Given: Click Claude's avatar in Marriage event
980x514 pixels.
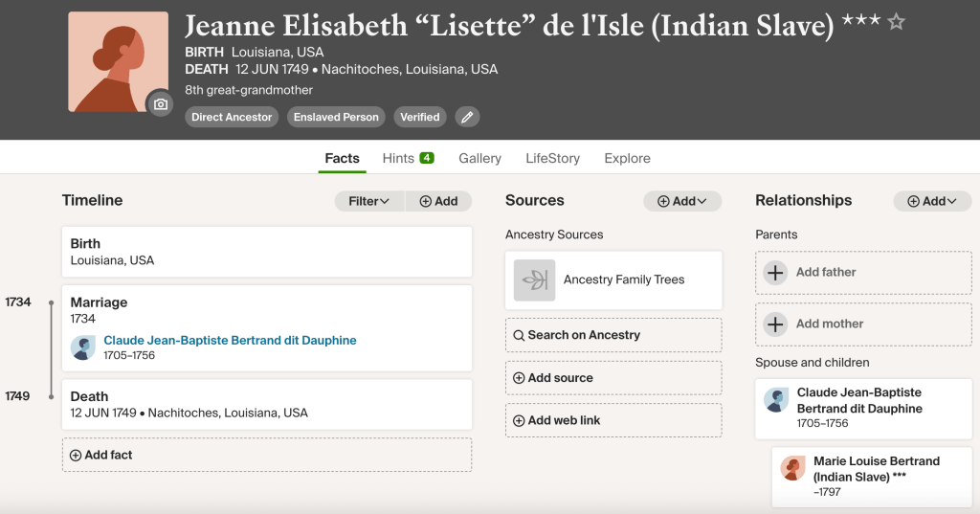Looking at the screenshot, I should point(83,347).
